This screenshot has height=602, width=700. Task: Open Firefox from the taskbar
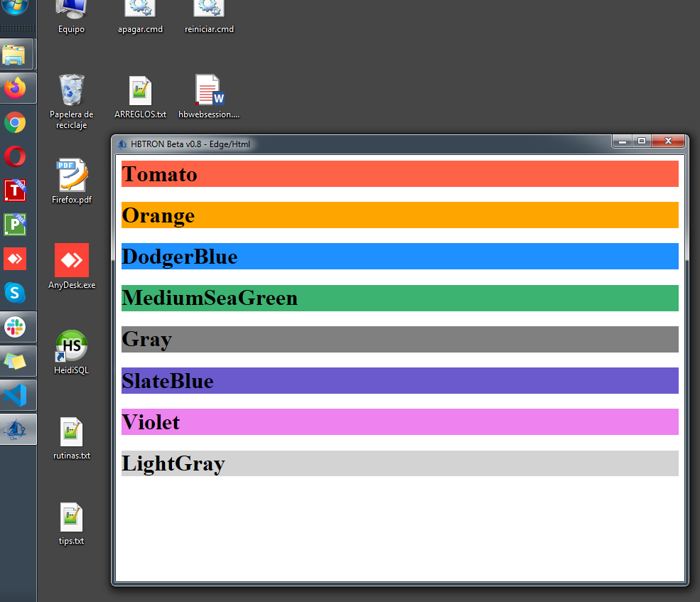[15, 88]
